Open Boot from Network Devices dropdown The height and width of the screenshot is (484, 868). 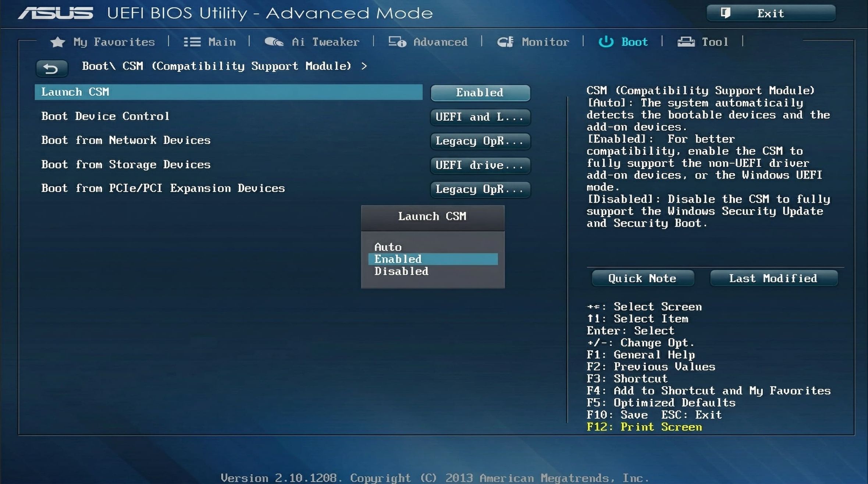point(480,141)
